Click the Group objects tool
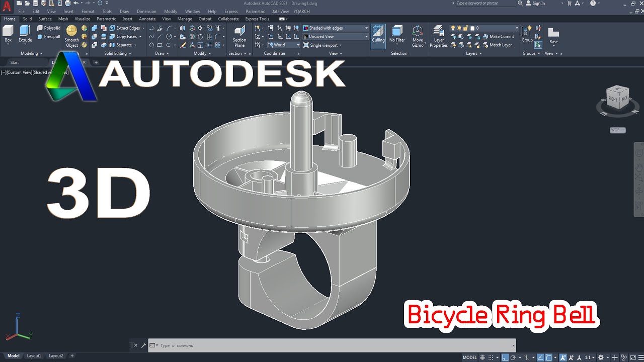The width and height of the screenshot is (644, 362). coord(527,34)
